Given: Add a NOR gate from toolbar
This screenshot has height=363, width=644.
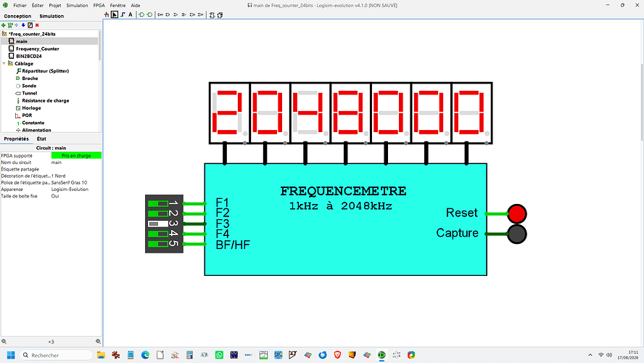Looking at the screenshot, I should coord(200,15).
